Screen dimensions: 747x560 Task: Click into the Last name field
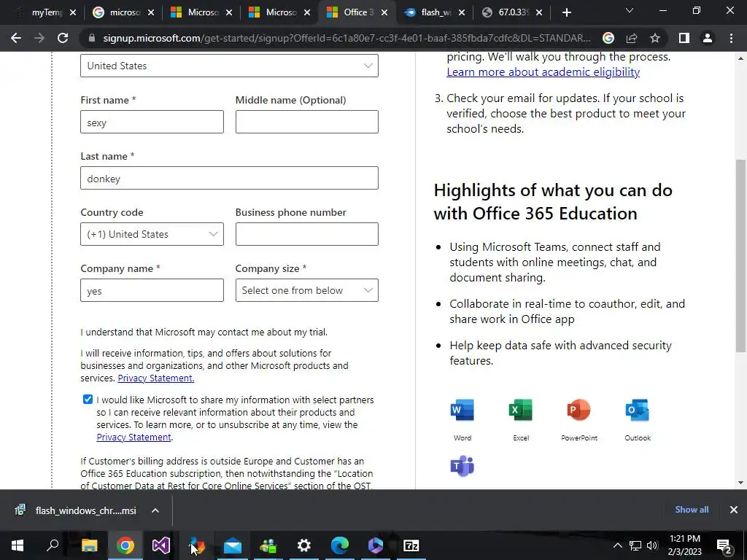[229, 178]
